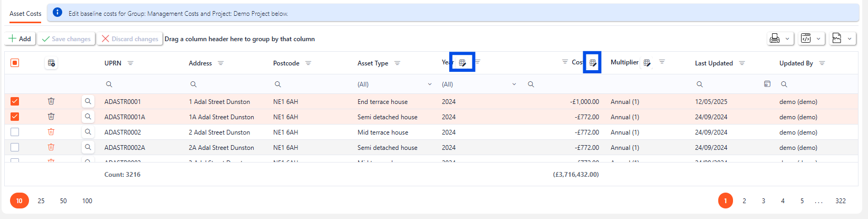Click bulk edit icon beside Multiplier header
Image resolution: width=868 pixels, height=219 pixels.
[x=647, y=63]
